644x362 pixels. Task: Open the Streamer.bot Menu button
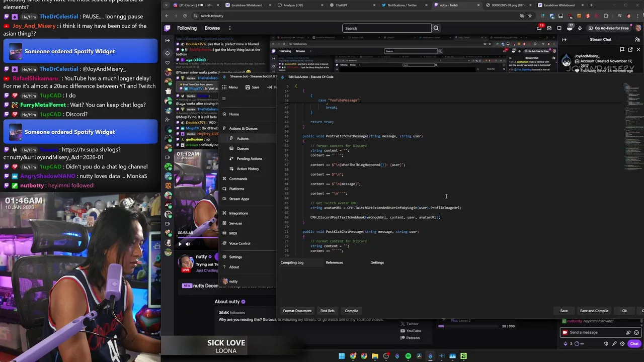[229, 87]
